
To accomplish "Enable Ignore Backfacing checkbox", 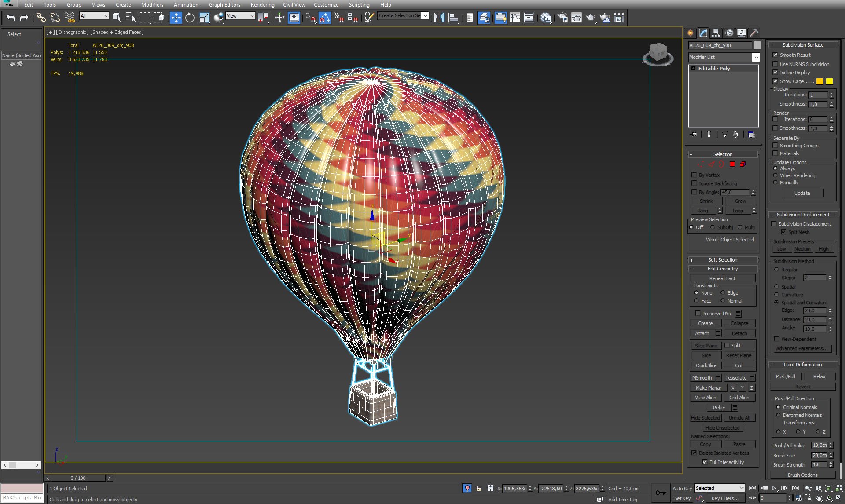I will pyautogui.click(x=694, y=183).
